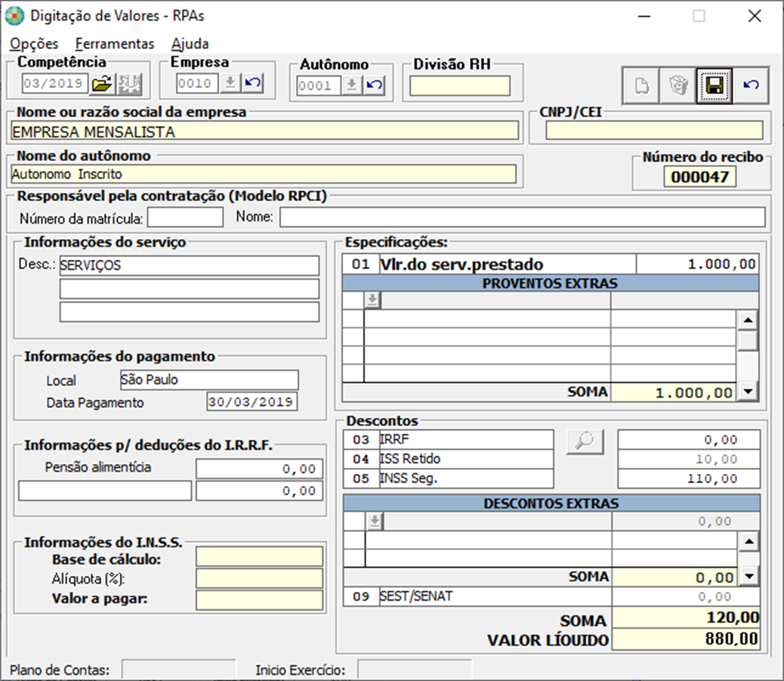Click the INSS Base de cálculo field
The width and height of the screenshot is (784, 681).
point(260,556)
